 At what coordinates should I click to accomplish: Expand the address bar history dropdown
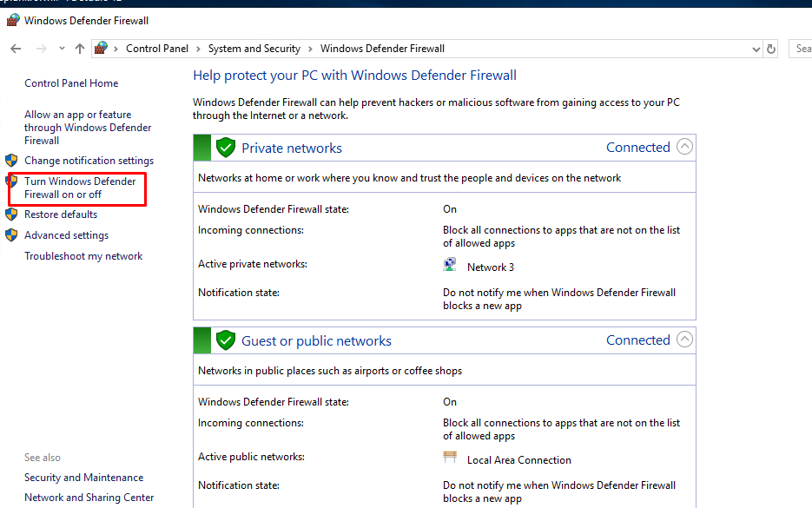pos(756,49)
